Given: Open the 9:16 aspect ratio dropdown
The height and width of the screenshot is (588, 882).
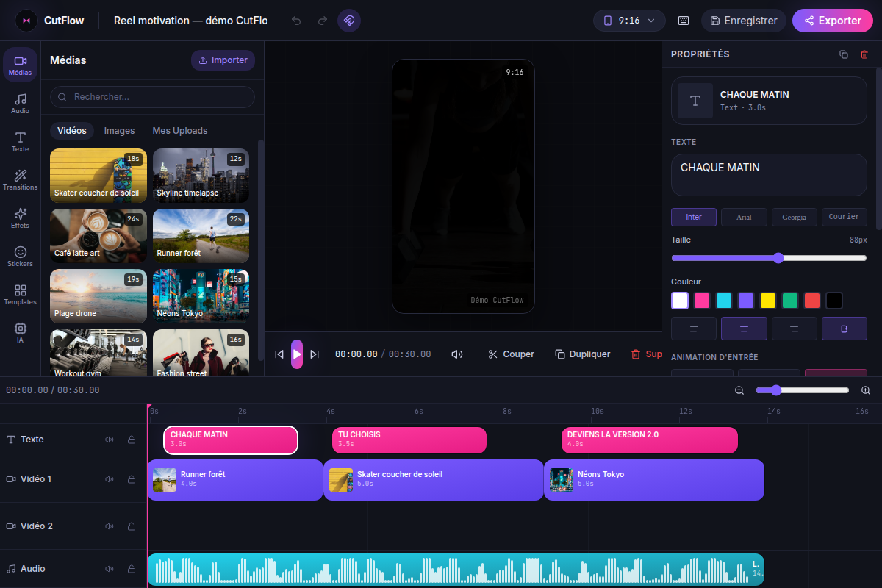Looking at the screenshot, I should (629, 21).
